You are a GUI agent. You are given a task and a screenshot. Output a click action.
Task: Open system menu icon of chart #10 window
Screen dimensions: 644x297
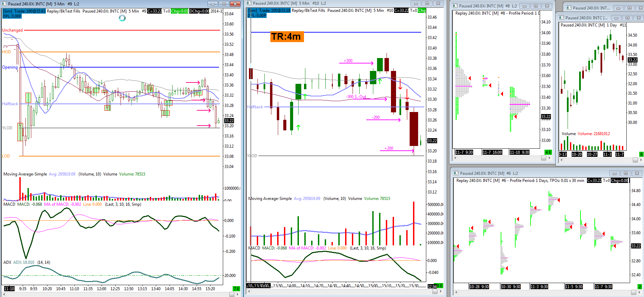click(x=249, y=3)
